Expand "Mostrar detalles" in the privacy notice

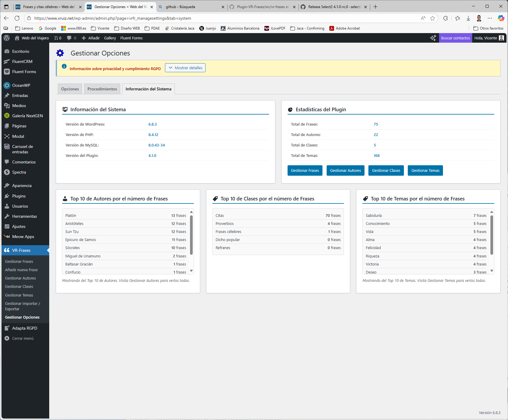[185, 68]
